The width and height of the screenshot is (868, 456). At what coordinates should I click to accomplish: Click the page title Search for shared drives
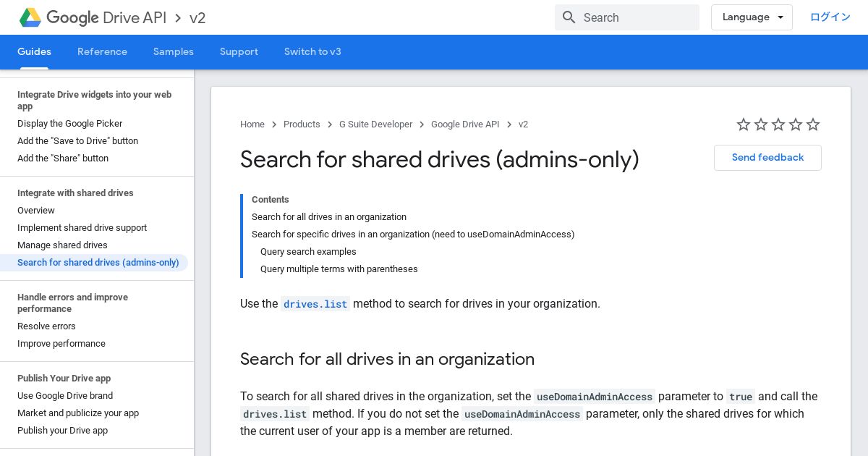click(440, 159)
